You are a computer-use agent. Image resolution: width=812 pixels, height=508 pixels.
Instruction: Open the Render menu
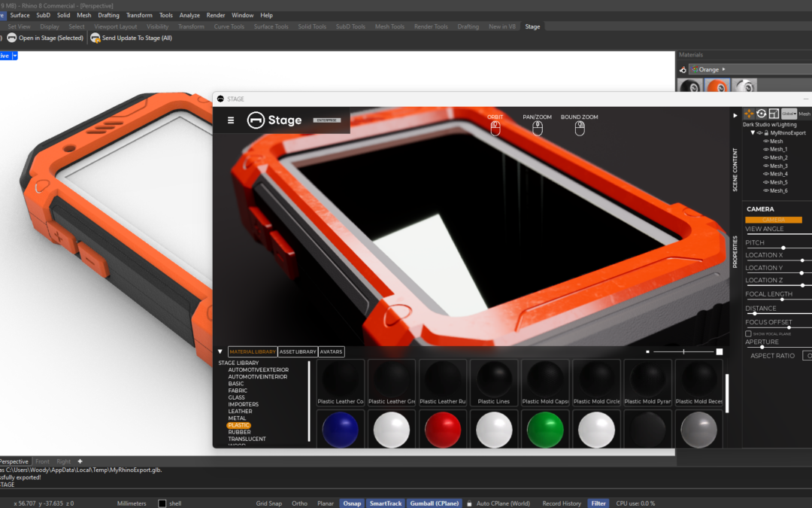[x=216, y=15]
